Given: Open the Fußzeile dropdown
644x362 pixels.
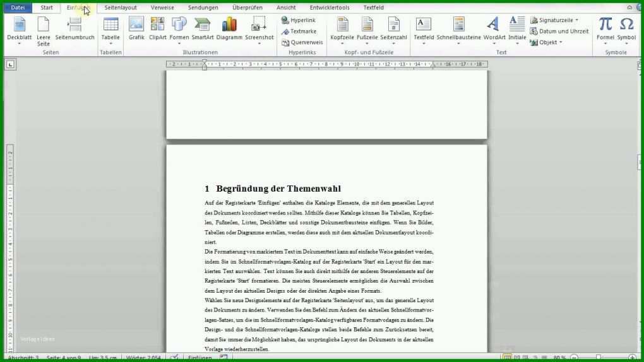Looking at the screenshot, I should tap(367, 31).
